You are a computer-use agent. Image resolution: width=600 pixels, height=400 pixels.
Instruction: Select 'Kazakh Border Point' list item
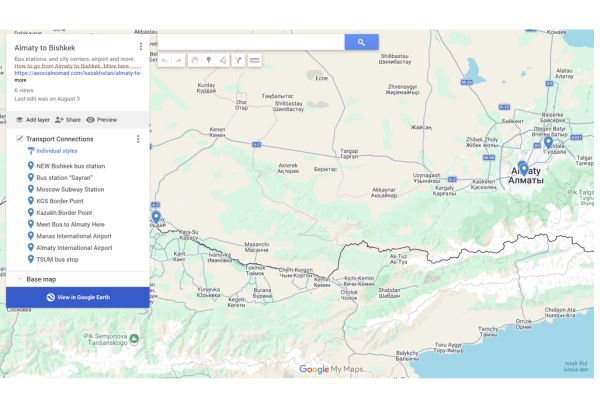(x=64, y=213)
